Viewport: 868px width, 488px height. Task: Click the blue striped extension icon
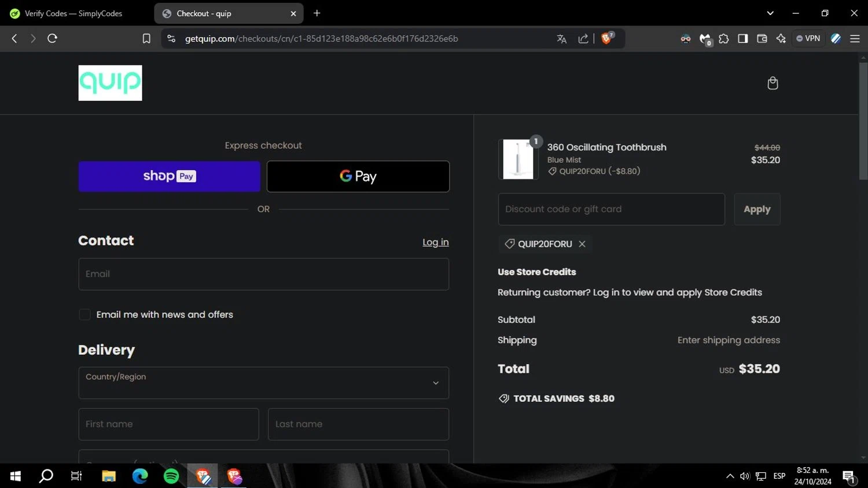pos(836,39)
